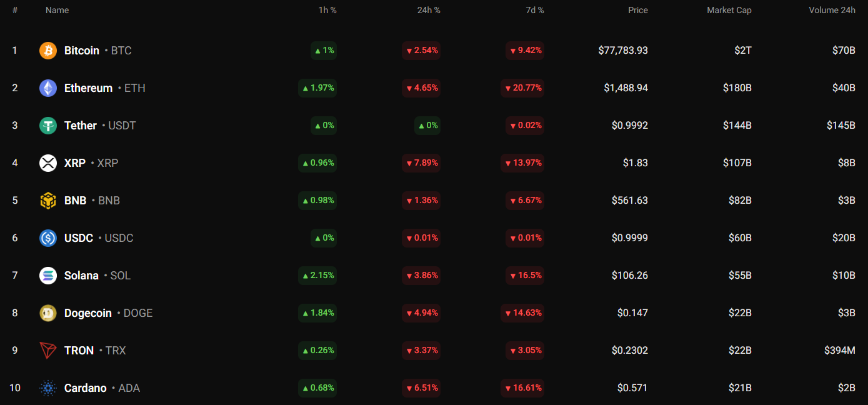Click the Cardano logo icon
The width and height of the screenshot is (868, 405).
[x=48, y=388]
